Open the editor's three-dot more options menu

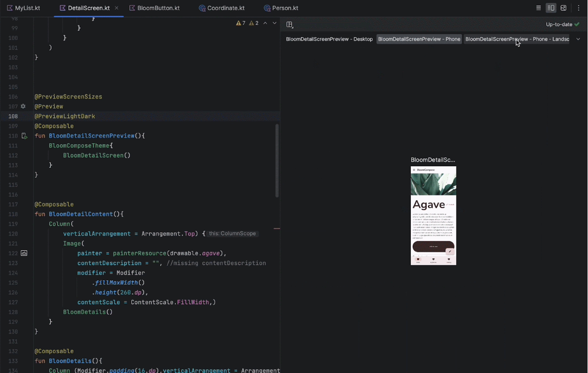coord(578,8)
